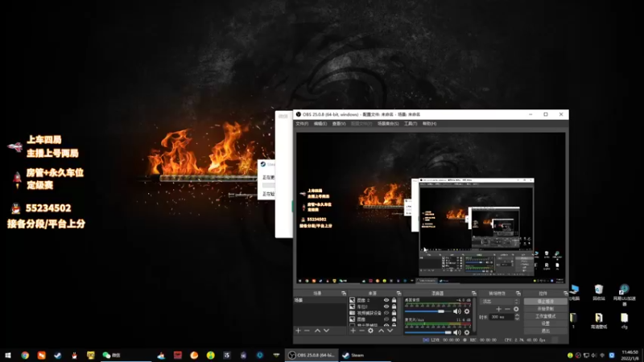Open source properties gear in Sources panel

(x=370, y=331)
